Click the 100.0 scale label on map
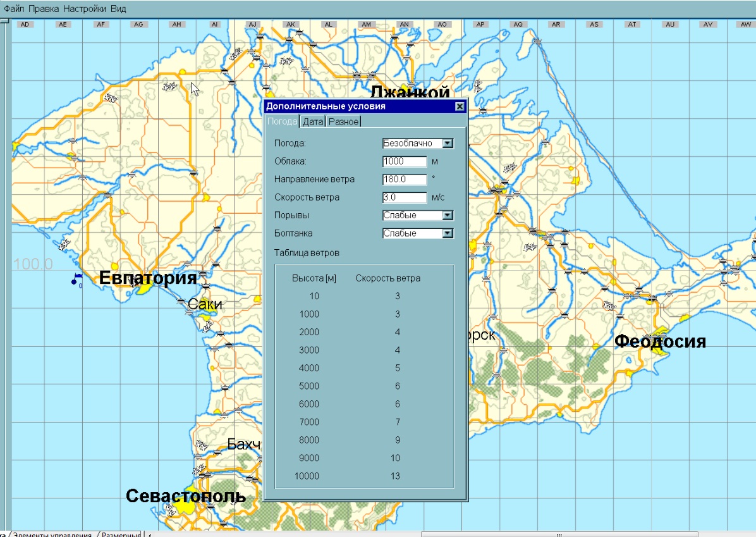The height and width of the screenshot is (537, 756). click(33, 264)
